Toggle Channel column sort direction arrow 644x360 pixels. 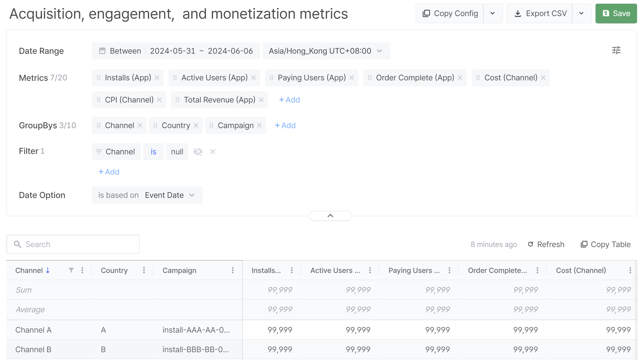tap(48, 270)
